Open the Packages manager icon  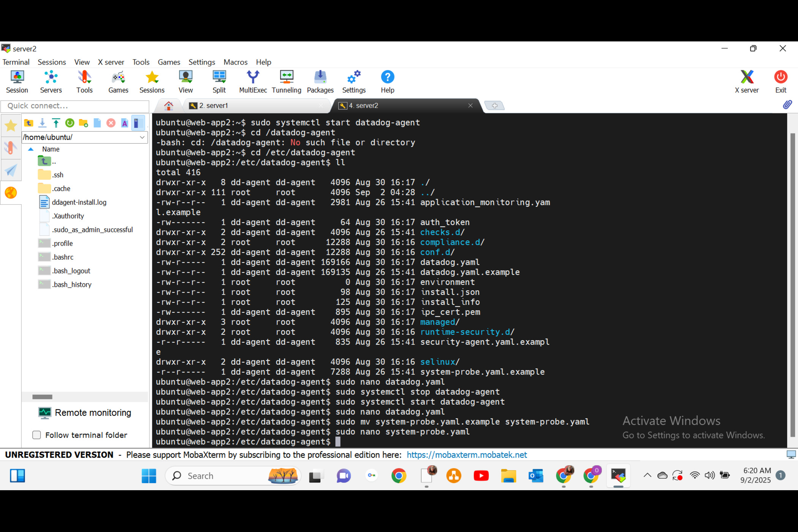point(320,82)
